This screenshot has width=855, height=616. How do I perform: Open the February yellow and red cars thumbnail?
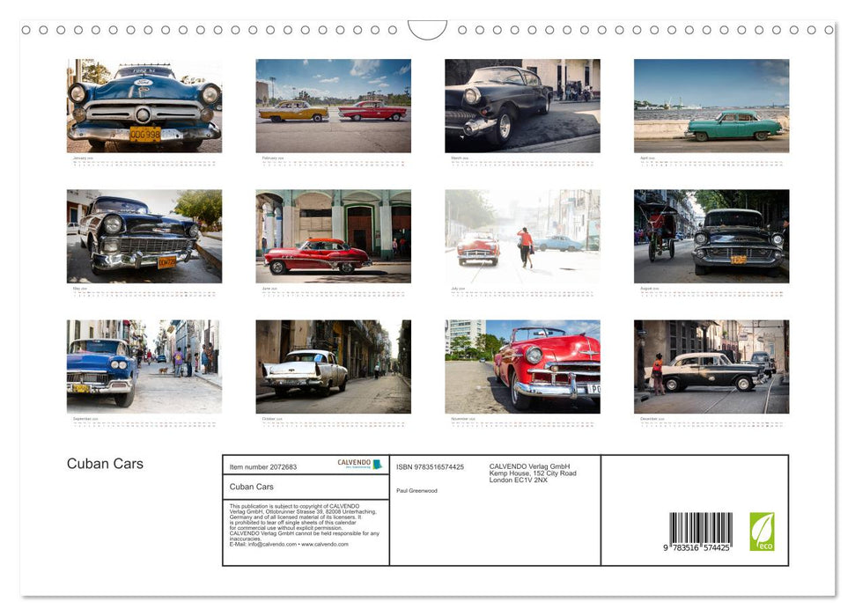coord(333,106)
